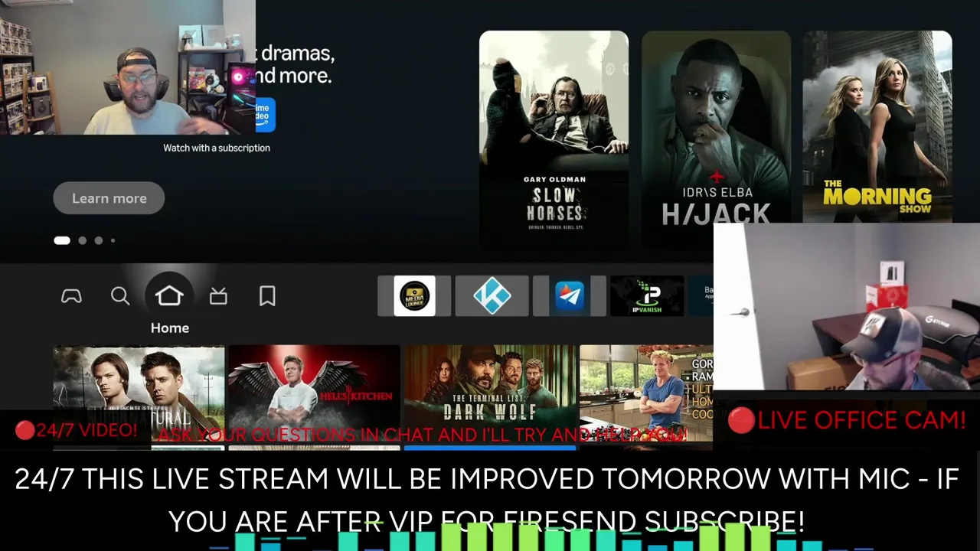Select the Home icon
980x551 pixels.
(169, 295)
